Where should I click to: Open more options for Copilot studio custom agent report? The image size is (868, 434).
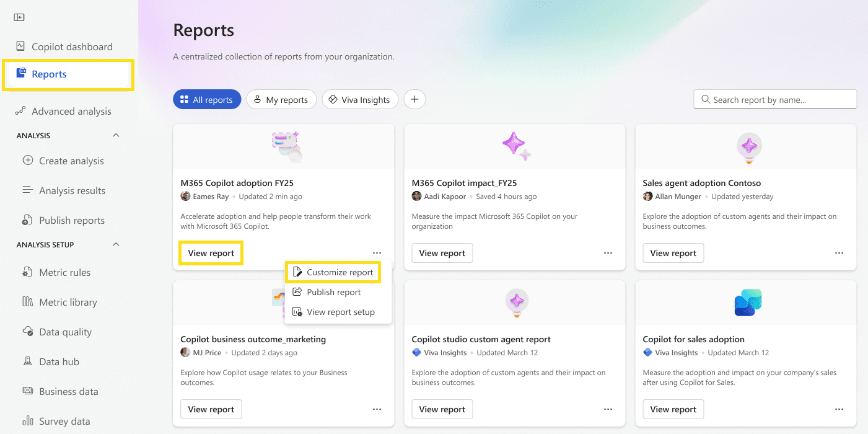click(x=608, y=409)
